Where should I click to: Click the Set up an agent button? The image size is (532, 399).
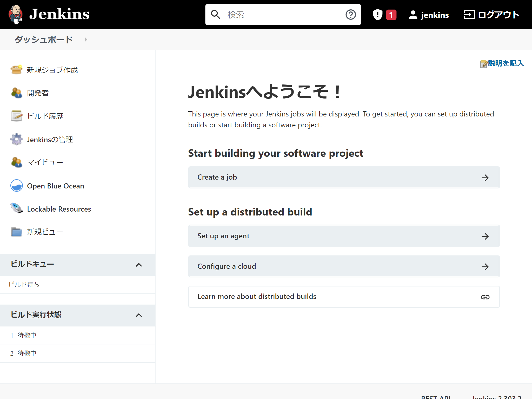click(x=344, y=236)
